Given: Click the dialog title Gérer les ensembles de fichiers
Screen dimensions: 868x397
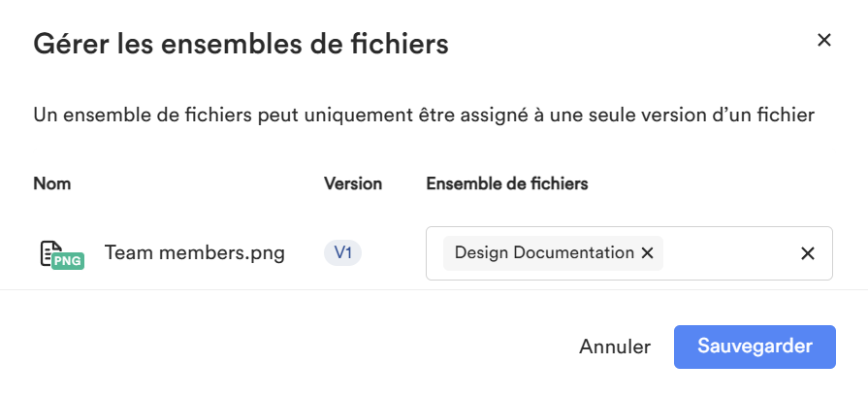Looking at the screenshot, I should 241,44.
